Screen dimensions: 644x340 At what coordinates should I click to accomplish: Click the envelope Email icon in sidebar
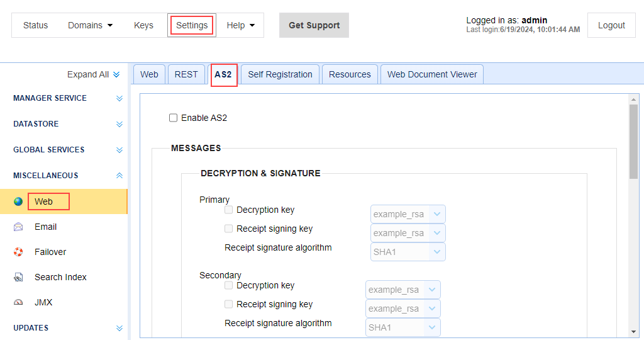tap(18, 227)
